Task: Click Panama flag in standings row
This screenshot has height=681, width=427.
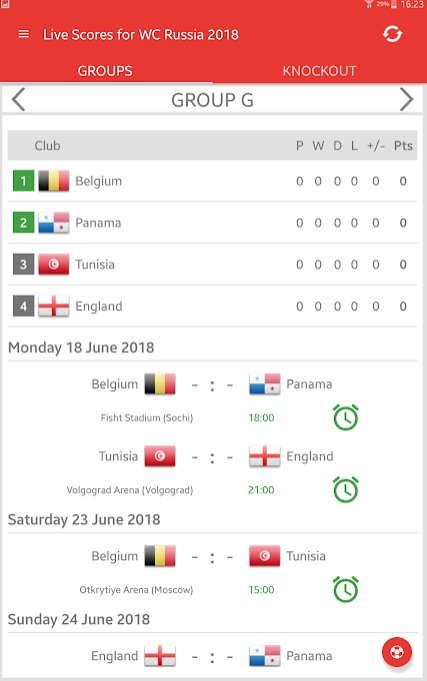Action: tap(54, 222)
